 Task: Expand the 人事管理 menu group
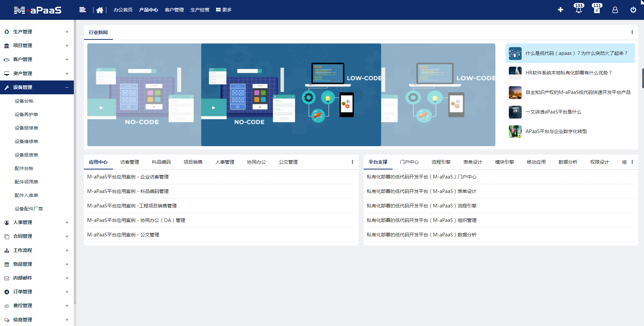(x=67, y=222)
